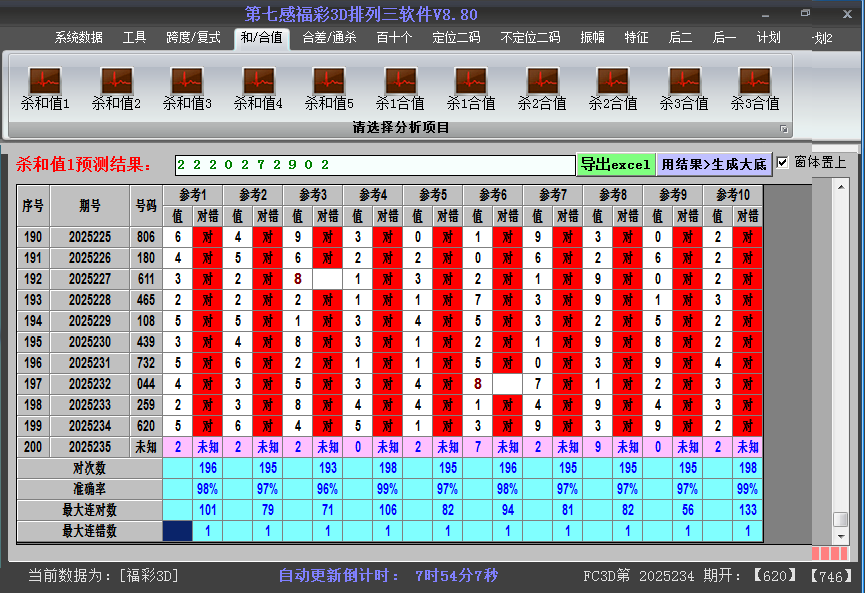Click the table scrollbar up arrow
This screenshot has width=865, height=593.
[x=841, y=188]
